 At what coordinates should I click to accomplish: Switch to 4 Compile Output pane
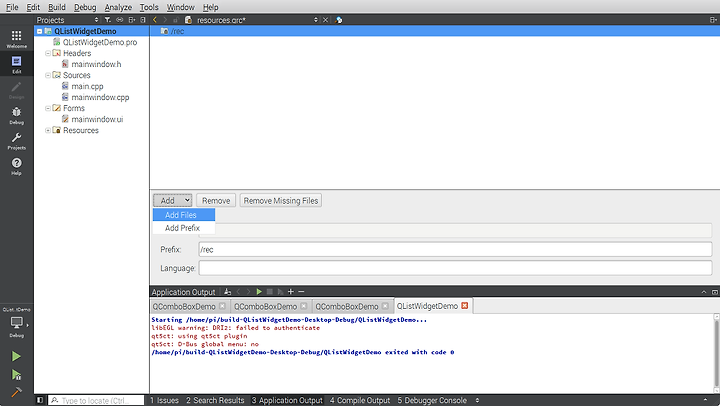(360, 400)
